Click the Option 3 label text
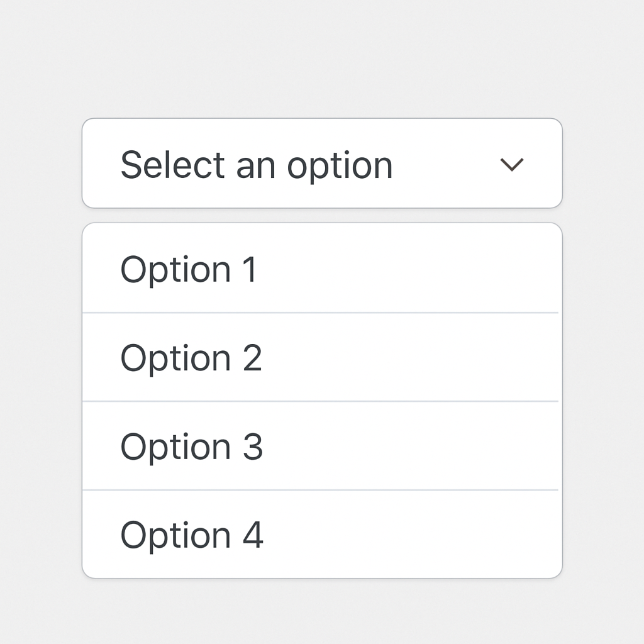 (191, 447)
